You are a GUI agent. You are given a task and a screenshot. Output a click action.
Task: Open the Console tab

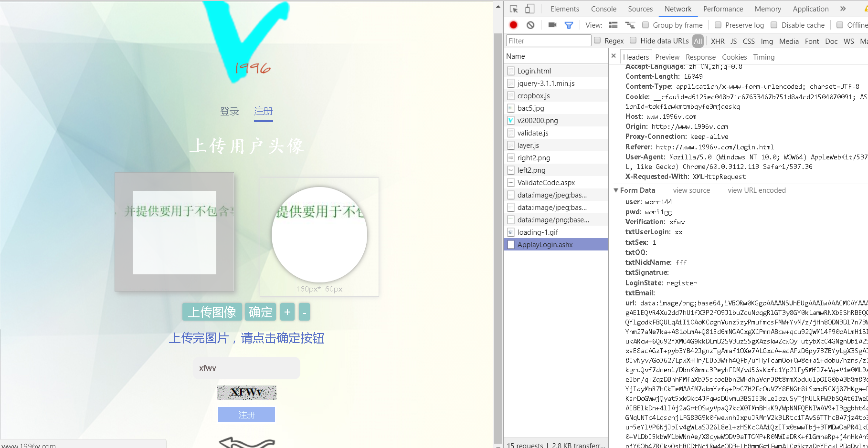coord(603,9)
